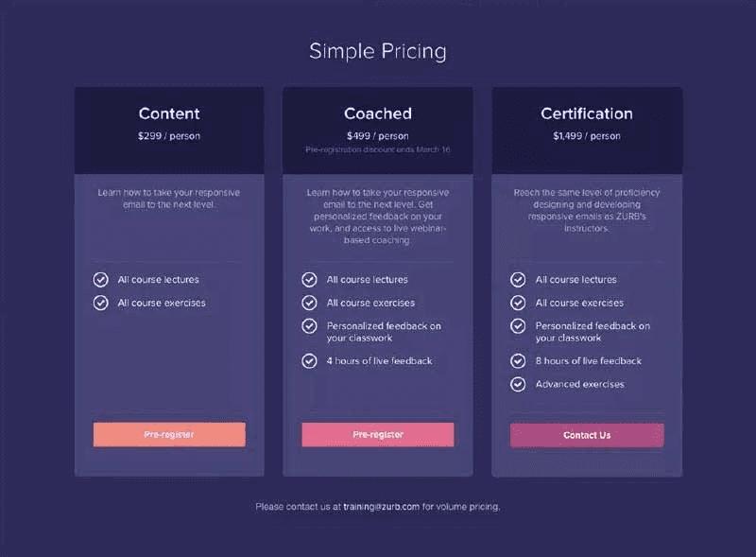Select the Content plan heading
The height and width of the screenshot is (557, 756).
[x=169, y=113]
